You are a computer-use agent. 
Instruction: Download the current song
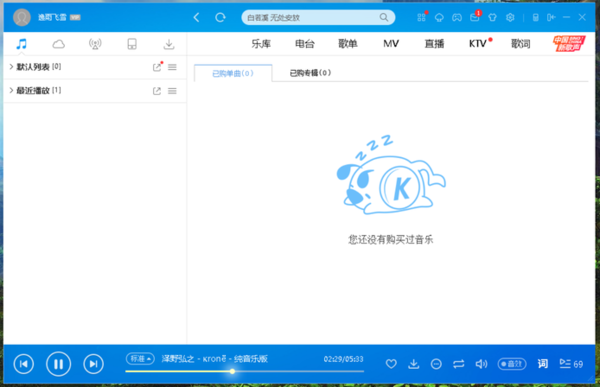point(414,364)
